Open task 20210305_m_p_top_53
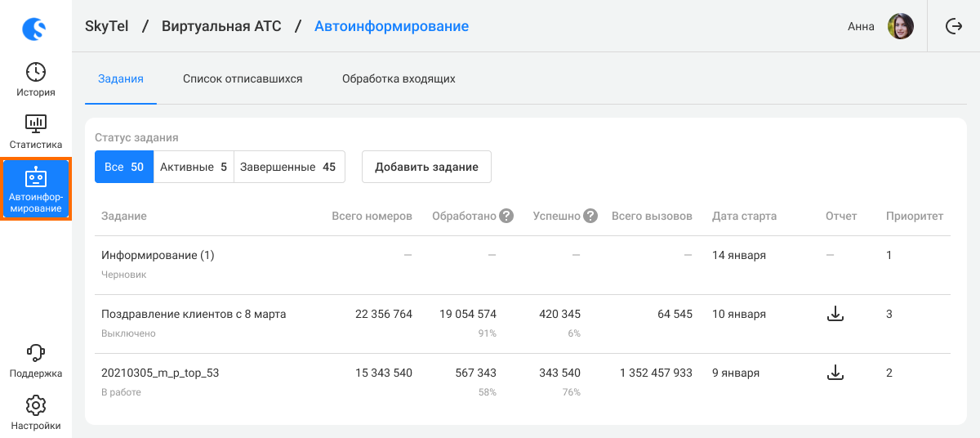The image size is (980, 438). coord(160,373)
